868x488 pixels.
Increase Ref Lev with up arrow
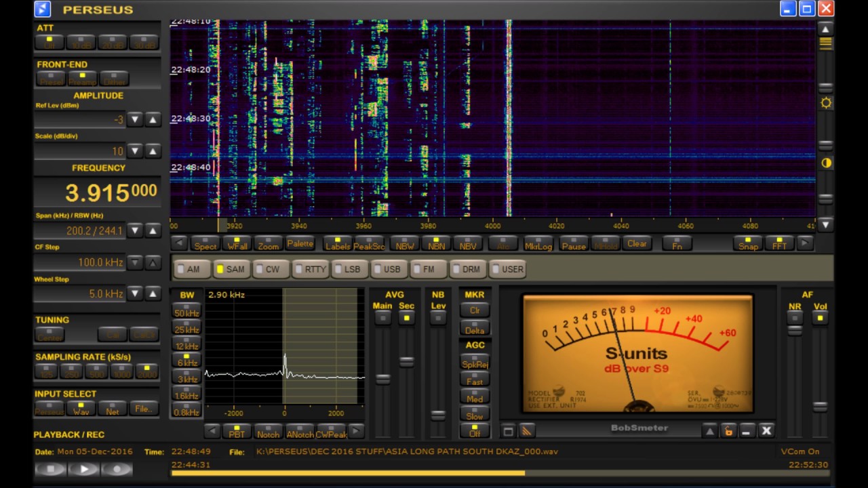[153, 119]
